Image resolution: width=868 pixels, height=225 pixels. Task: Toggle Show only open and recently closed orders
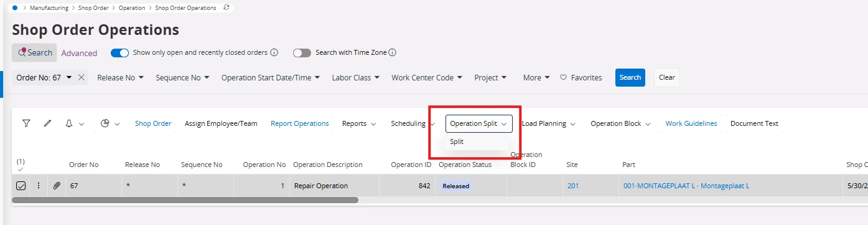click(x=119, y=52)
